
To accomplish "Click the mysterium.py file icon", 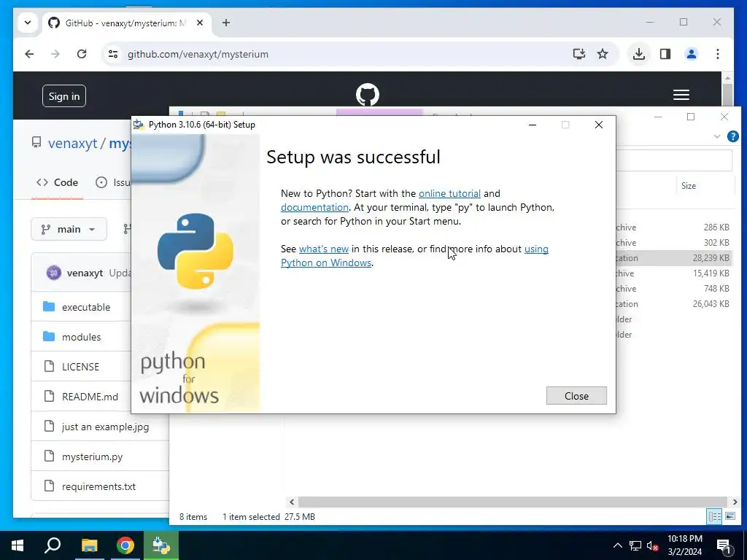I will tap(49, 456).
